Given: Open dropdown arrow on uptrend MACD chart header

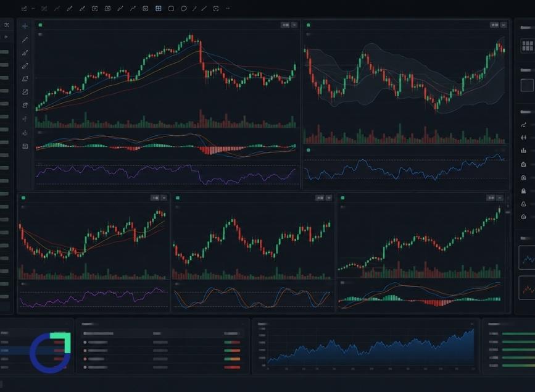Looking at the screenshot, I should click(x=500, y=198).
